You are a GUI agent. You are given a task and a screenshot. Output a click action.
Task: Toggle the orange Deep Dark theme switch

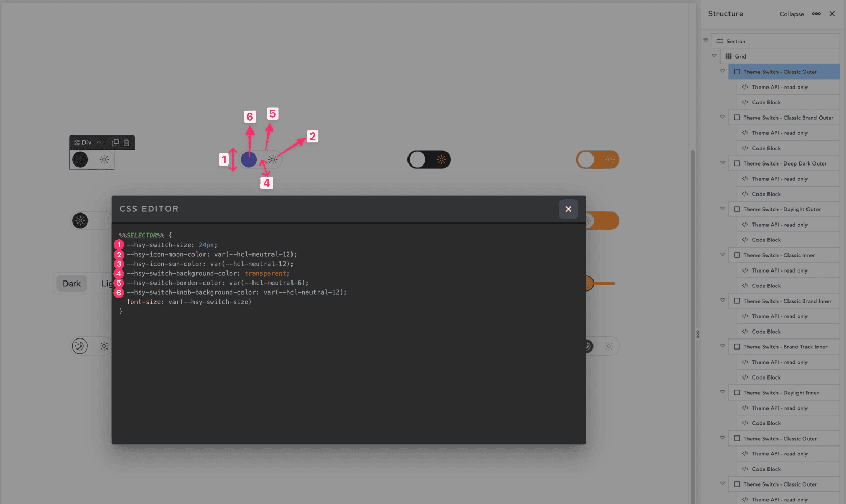[598, 159]
